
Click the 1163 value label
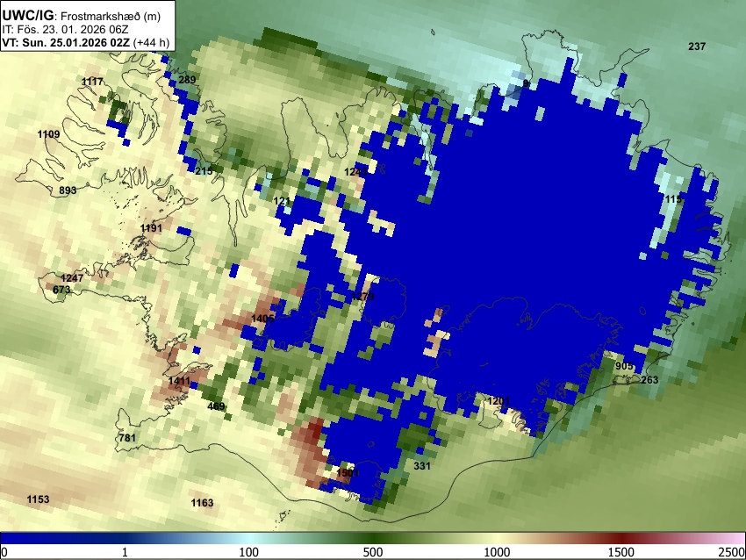pyautogui.click(x=202, y=503)
